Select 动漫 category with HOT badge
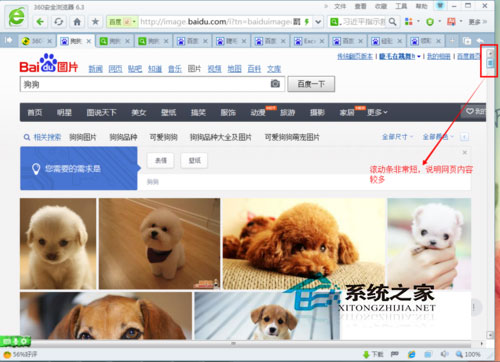 [x=258, y=112]
